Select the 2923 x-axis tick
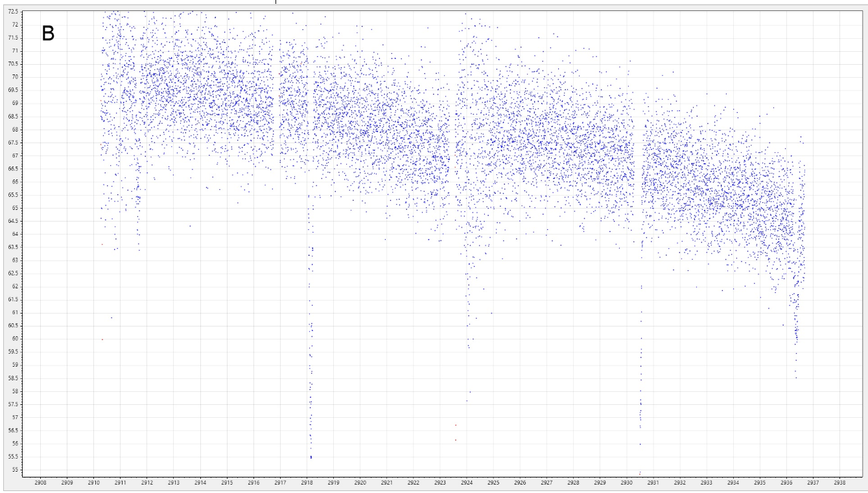This screenshot has width=868, height=493. [440, 483]
